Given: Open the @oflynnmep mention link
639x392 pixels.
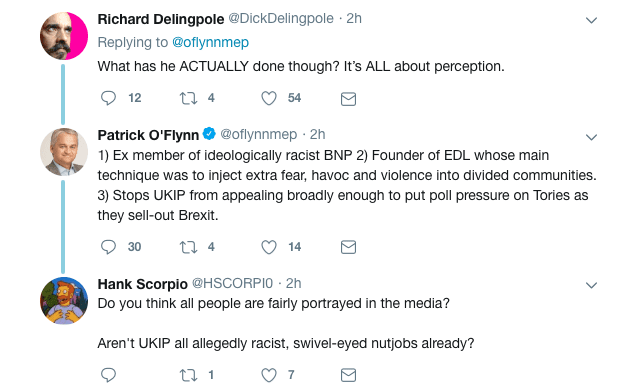Looking at the screenshot, I should tap(210, 42).
